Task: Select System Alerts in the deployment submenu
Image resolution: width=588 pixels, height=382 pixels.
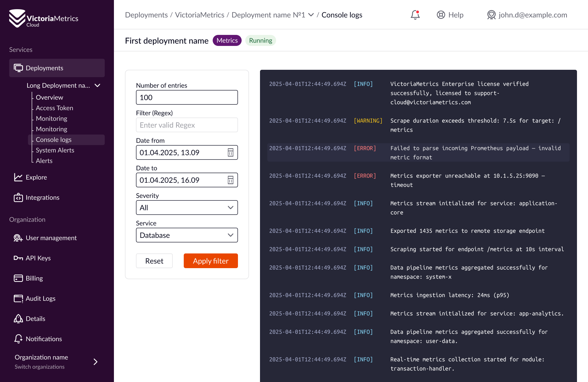Action: (x=55, y=150)
